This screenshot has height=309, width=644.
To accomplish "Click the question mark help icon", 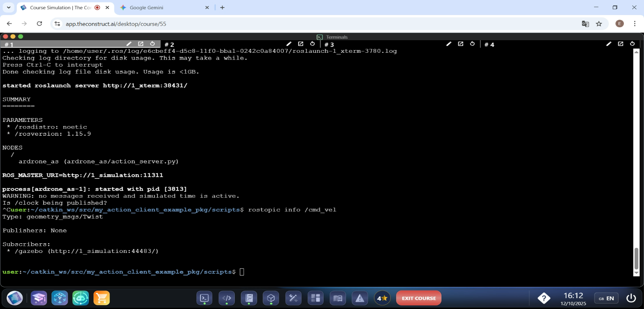I will point(544,298).
